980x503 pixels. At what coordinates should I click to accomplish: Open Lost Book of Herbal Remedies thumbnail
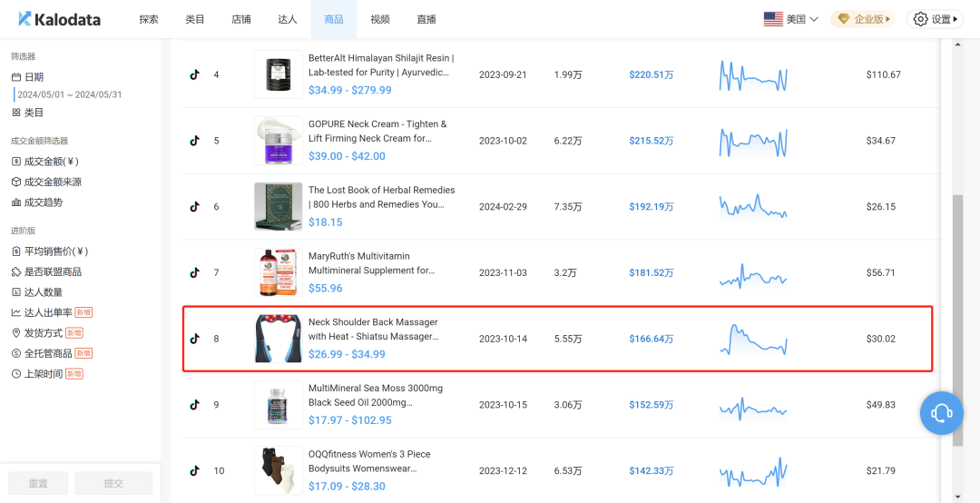coord(279,206)
